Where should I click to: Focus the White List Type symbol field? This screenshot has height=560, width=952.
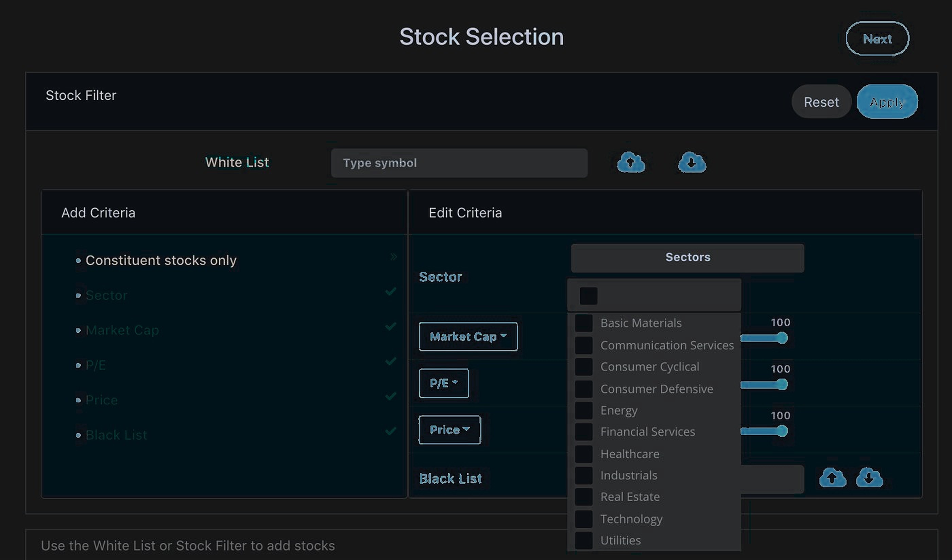459,163
